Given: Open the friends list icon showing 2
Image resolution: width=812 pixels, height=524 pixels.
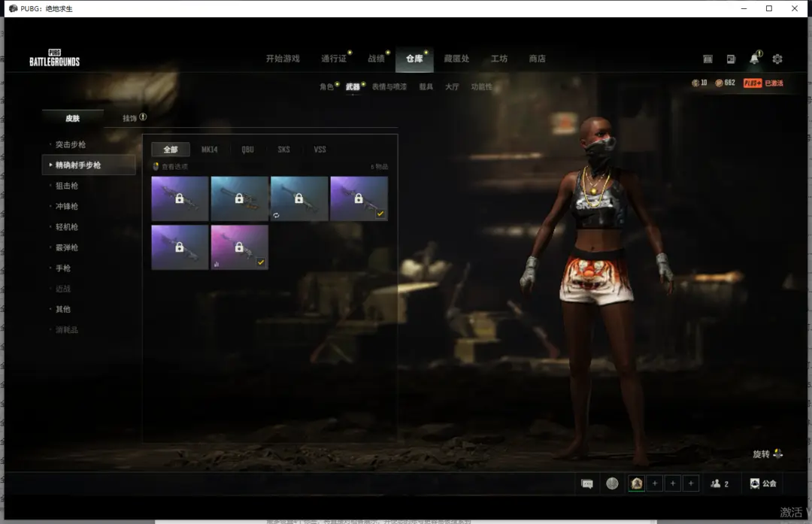Looking at the screenshot, I should (x=720, y=483).
